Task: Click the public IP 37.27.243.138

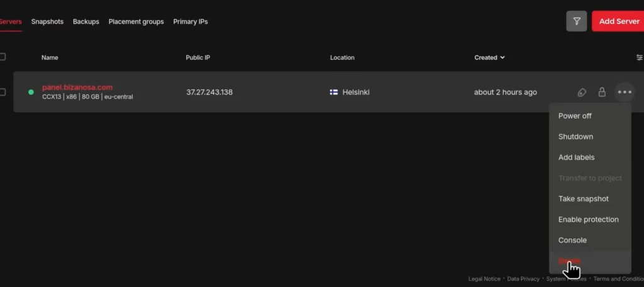Action: click(209, 93)
